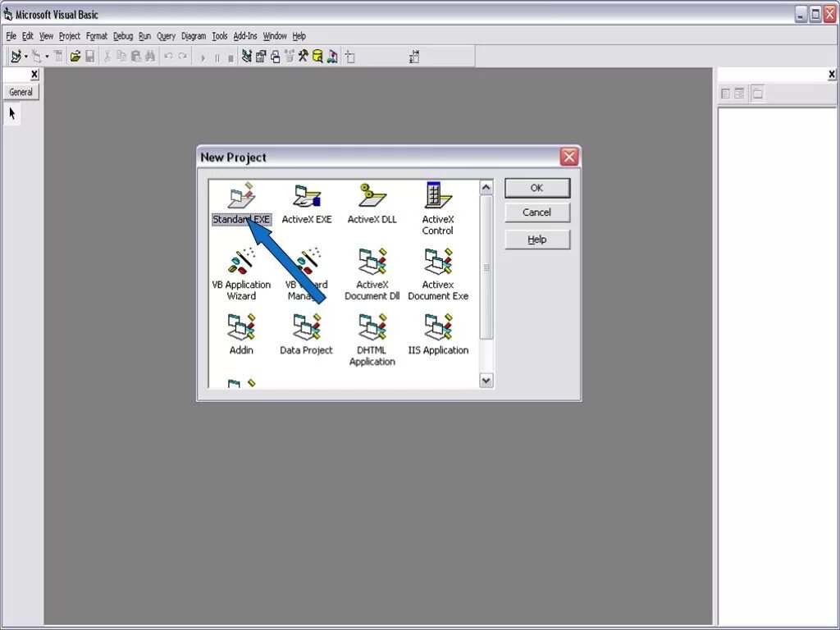Confirm New Project with OK button
Screen dimensions: 840x630
536,188
